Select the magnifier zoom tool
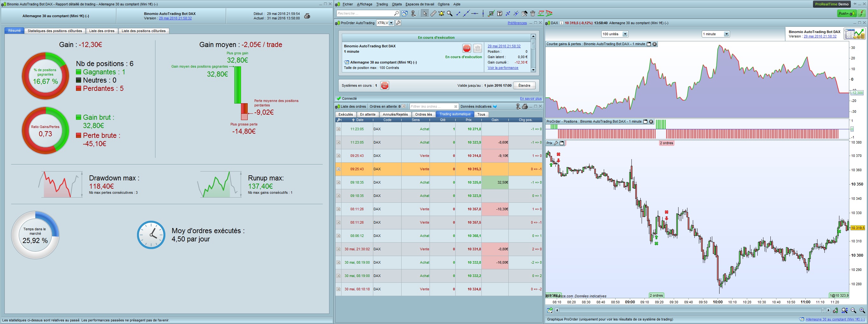This screenshot has width=868, height=324. 450,13
